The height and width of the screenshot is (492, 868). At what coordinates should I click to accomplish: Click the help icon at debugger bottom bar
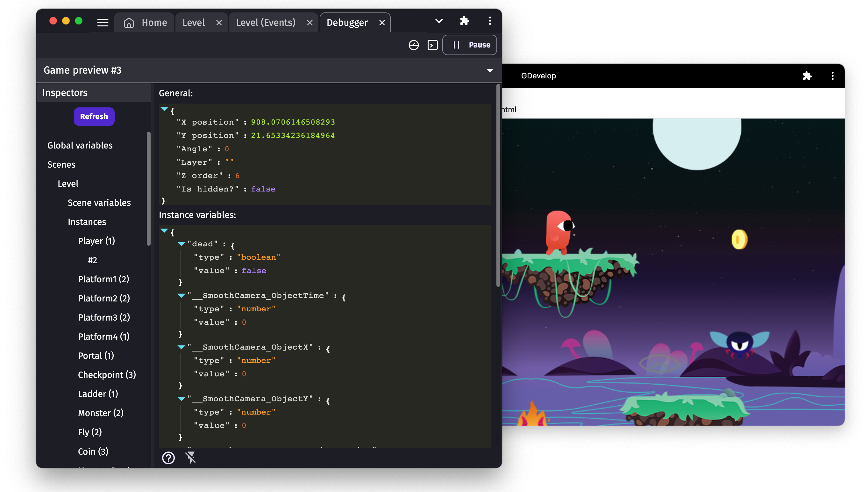point(168,457)
